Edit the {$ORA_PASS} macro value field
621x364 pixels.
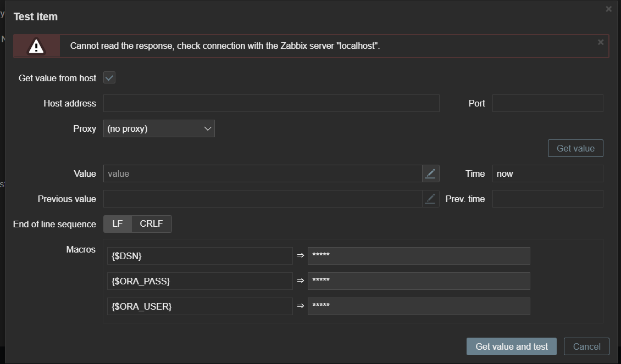tap(418, 281)
